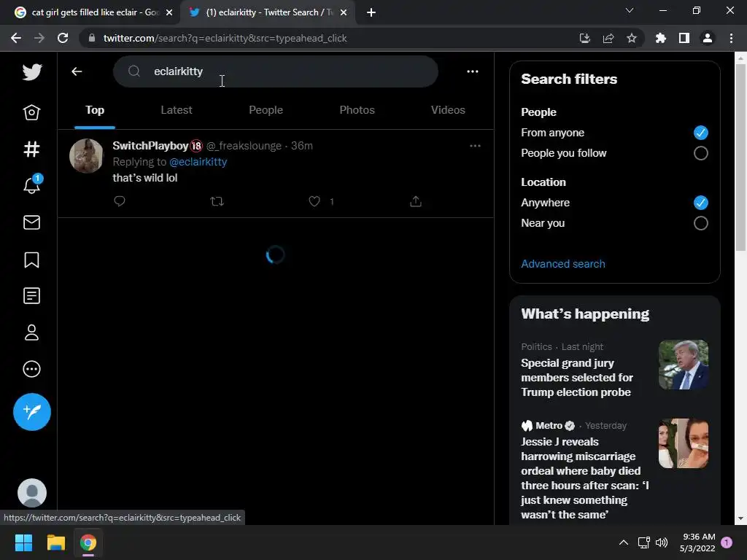Open Trump election probe news story
This screenshot has height=560, width=747.
[577, 378]
